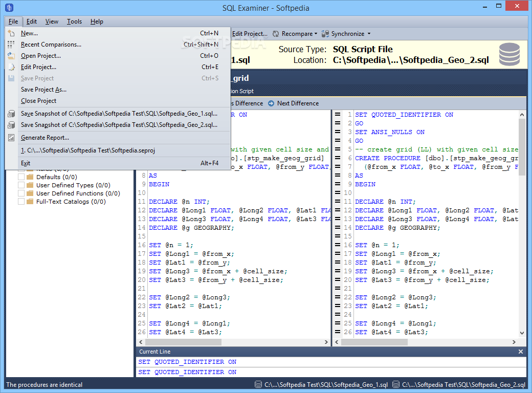Choose New... from the File menu

coord(118,33)
